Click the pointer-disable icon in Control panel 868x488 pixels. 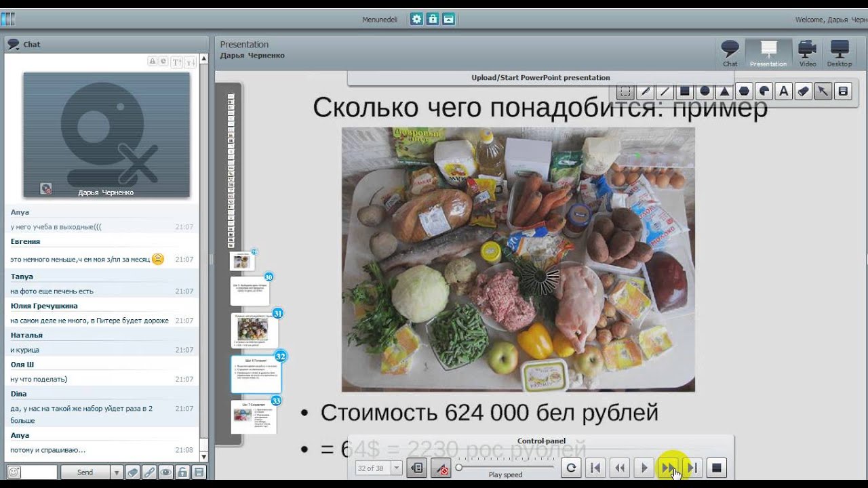pyautogui.click(x=442, y=468)
